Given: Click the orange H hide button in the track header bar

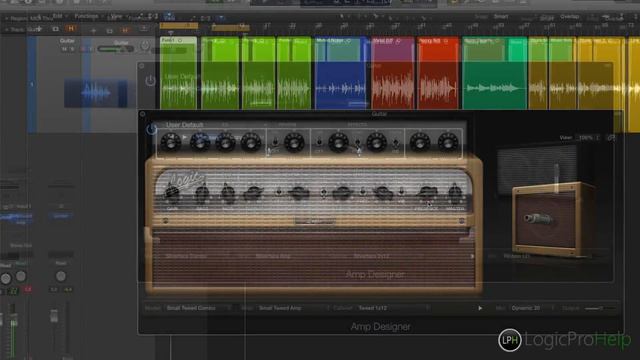Looking at the screenshot, I should [71, 29].
